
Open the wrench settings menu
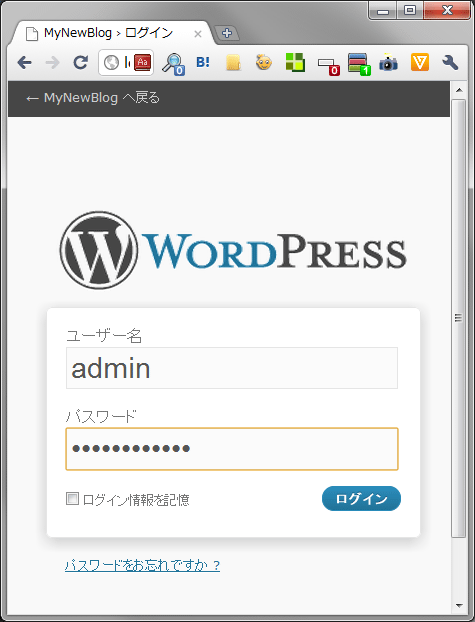[x=450, y=63]
